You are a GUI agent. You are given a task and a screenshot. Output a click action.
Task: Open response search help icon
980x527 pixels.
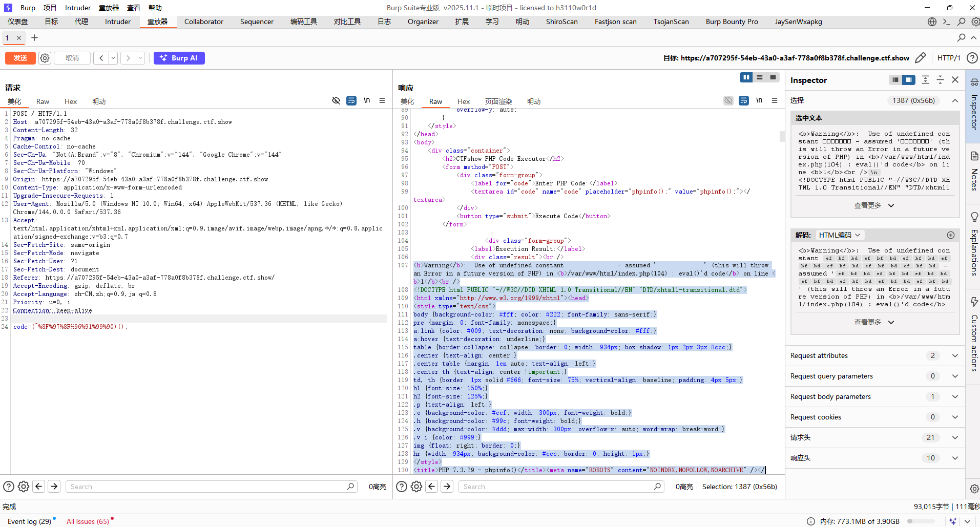click(402, 487)
